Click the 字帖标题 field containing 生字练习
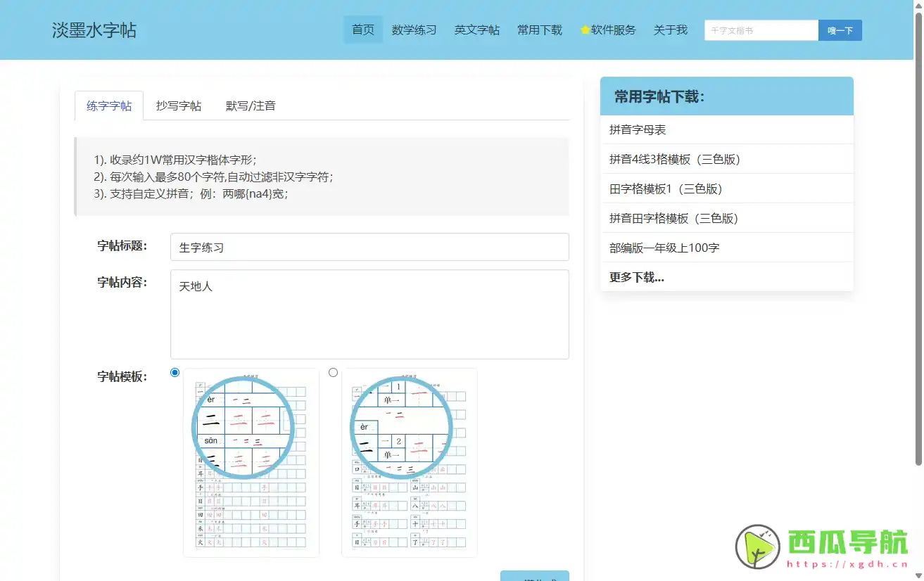The width and height of the screenshot is (924, 581). point(369,247)
